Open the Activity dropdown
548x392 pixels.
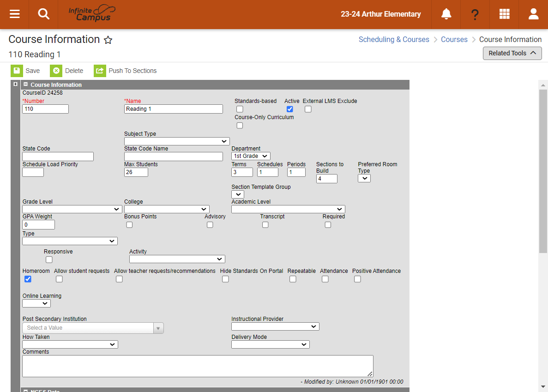pos(177,259)
